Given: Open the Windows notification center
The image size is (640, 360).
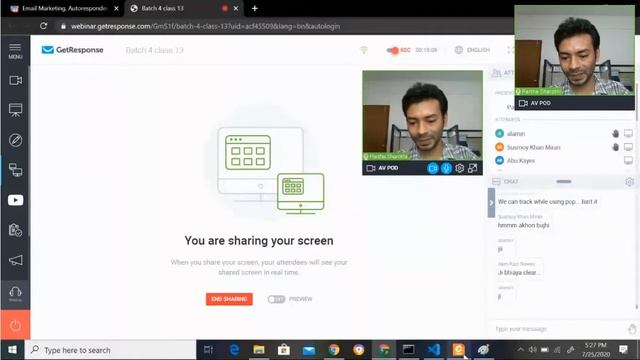Looking at the screenshot, I should pyautogui.click(x=623, y=350).
